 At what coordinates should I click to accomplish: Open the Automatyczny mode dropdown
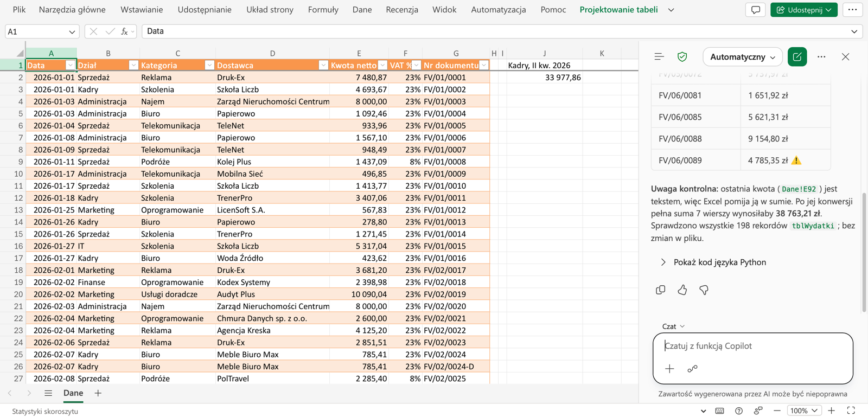742,56
